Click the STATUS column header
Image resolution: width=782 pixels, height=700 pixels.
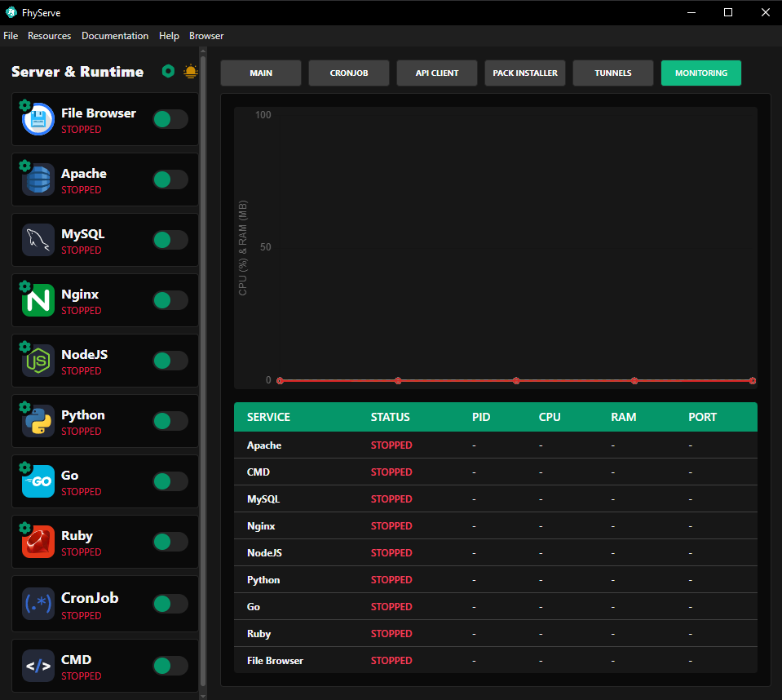tap(390, 417)
